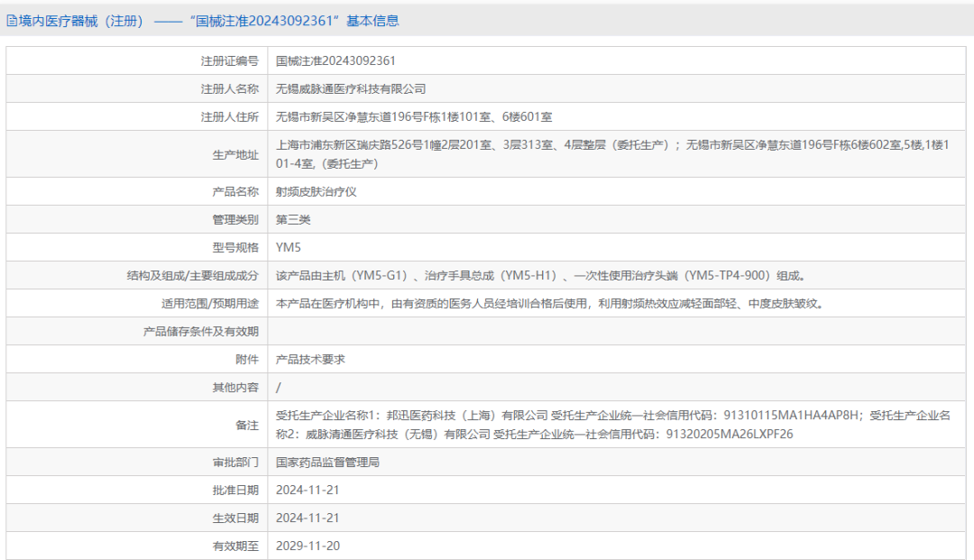Click expiry date value 2029-11-20
This screenshot has height=560, width=974.
coord(308,546)
